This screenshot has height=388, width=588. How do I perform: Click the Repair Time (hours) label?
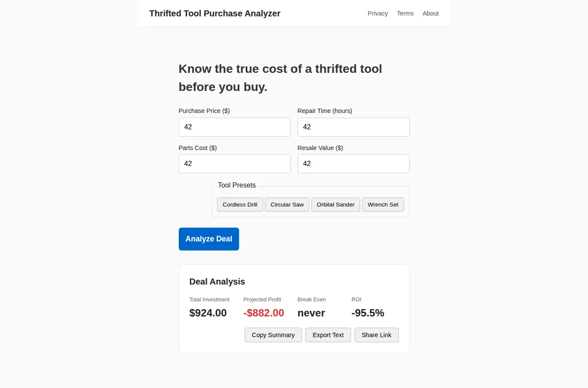click(325, 111)
